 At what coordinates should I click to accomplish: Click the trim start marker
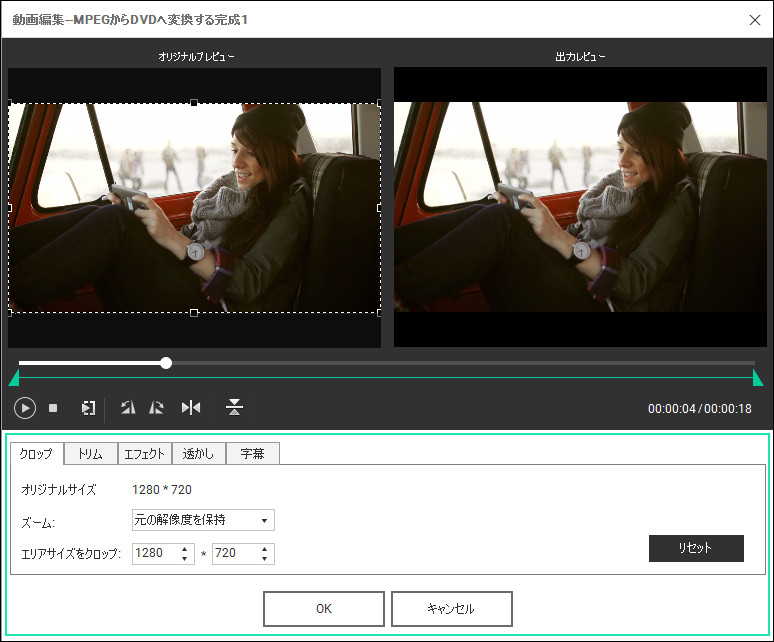14,378
